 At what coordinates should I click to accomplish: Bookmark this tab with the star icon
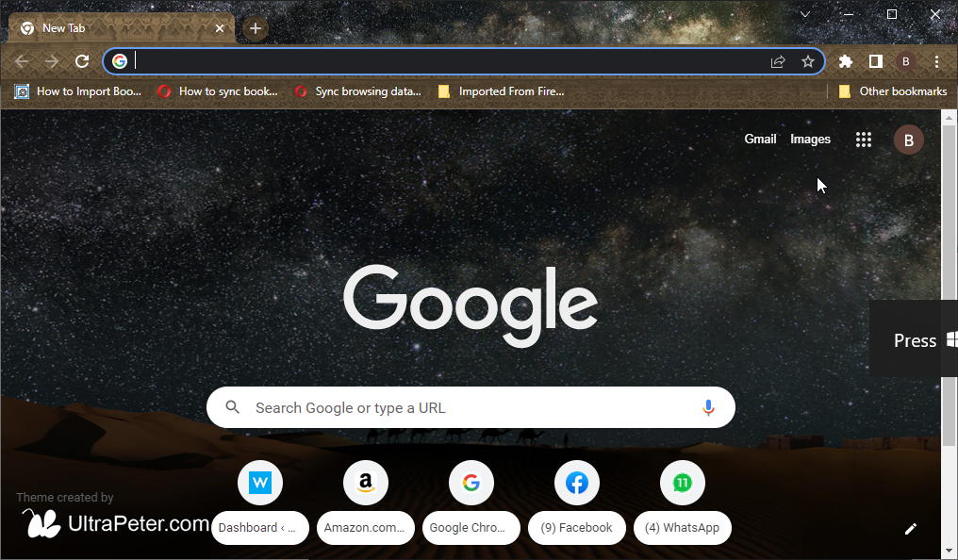[808, 61]
